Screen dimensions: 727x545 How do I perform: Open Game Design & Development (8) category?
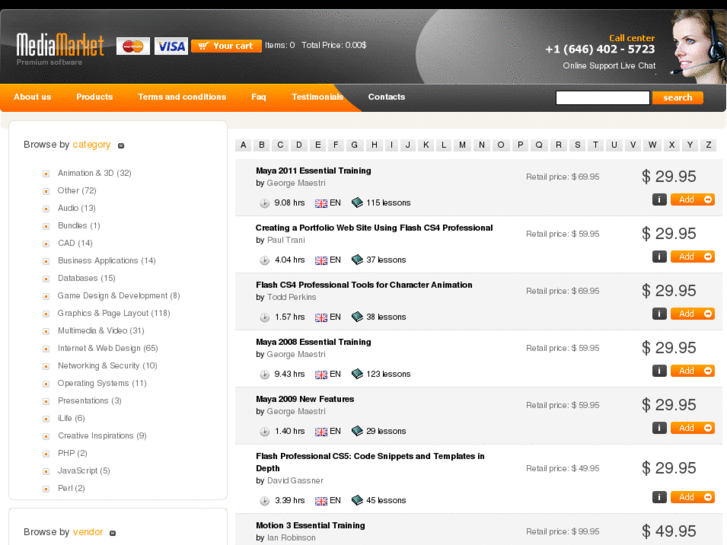click(119, 295)
